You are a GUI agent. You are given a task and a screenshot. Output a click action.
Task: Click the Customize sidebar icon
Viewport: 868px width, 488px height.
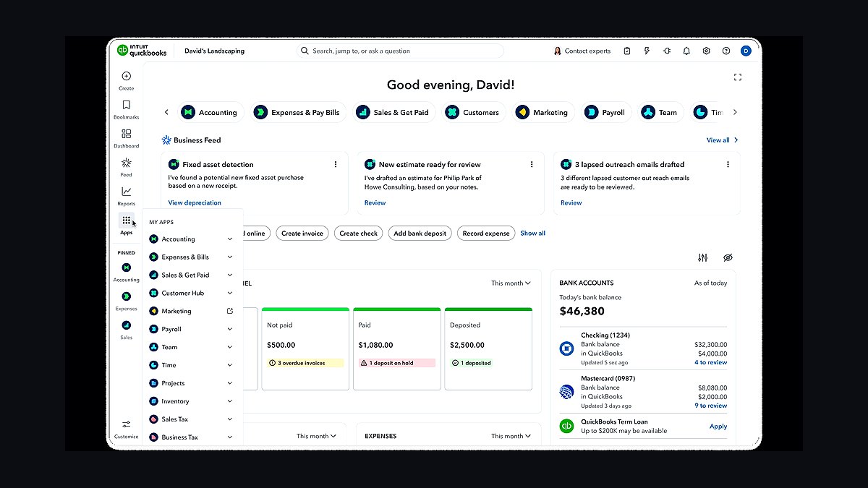click(x=127, y=424)
